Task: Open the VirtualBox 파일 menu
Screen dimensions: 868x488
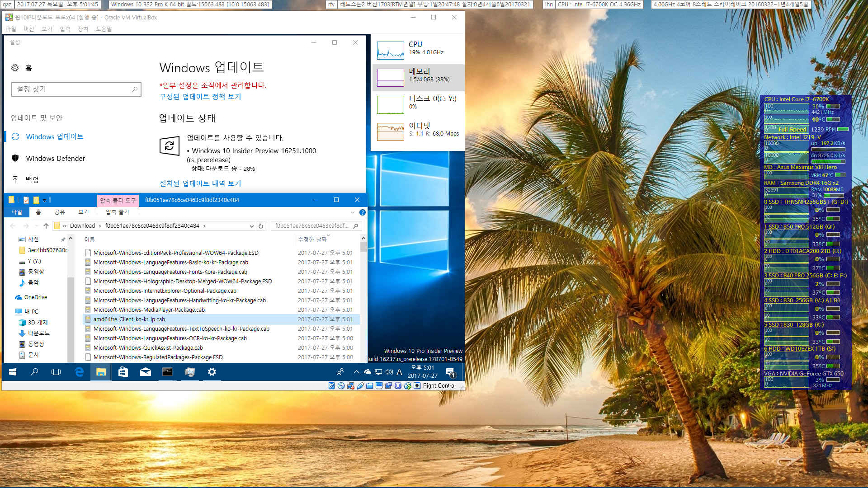Action: [10, 29]
